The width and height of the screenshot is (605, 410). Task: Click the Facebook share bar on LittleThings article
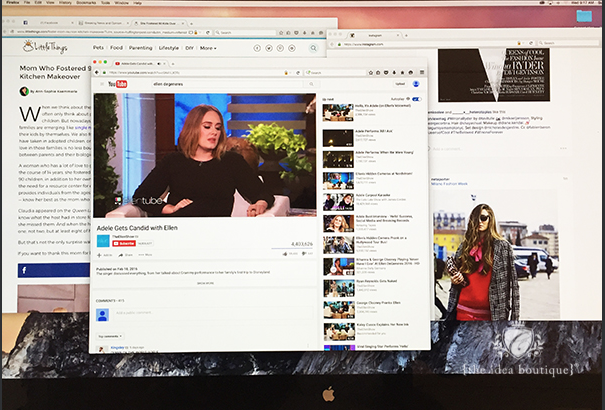(x=54, y=270)
